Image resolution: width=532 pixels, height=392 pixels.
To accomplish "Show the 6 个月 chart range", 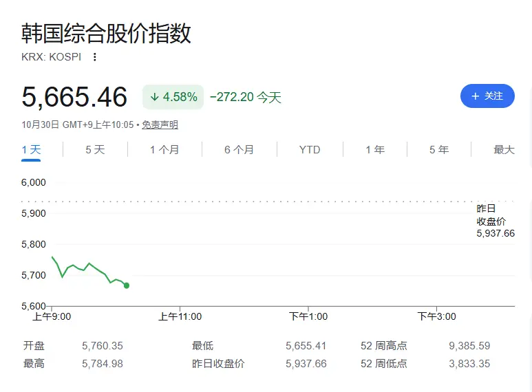I will (x=239, y=149).
